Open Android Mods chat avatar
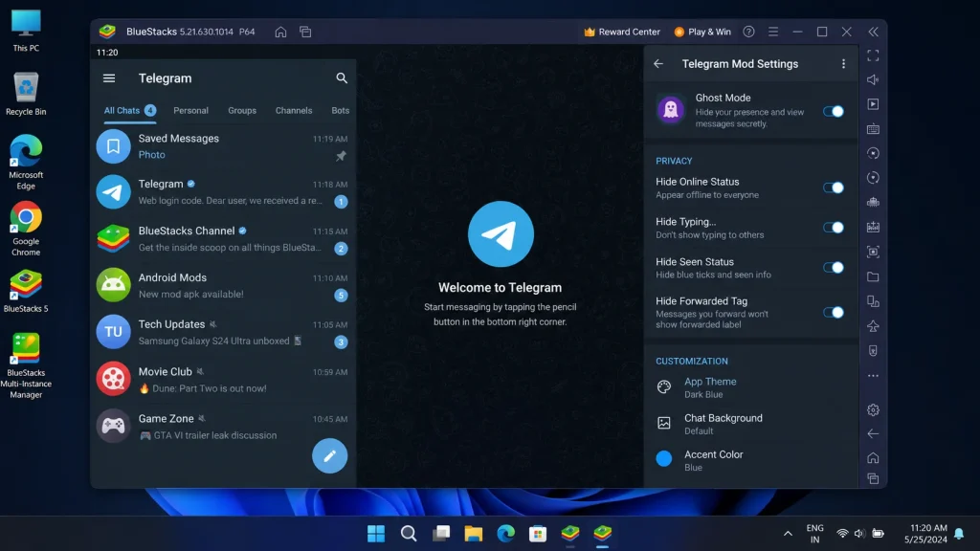Image resolution: width=980 pixels, height=551 pixels. click(x=113, y=285)
